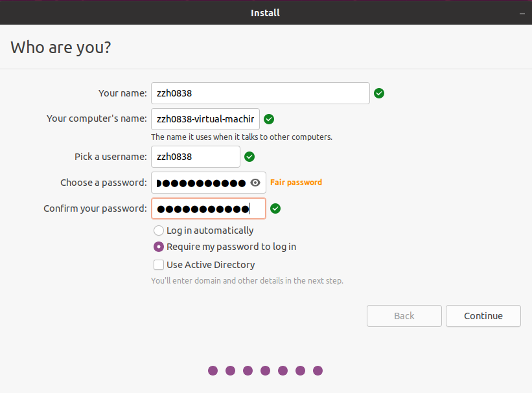This screenshot has width=532, height=393.
Task: Click the checkmark next to computer's name field
Action: click(x=269, y=119)
